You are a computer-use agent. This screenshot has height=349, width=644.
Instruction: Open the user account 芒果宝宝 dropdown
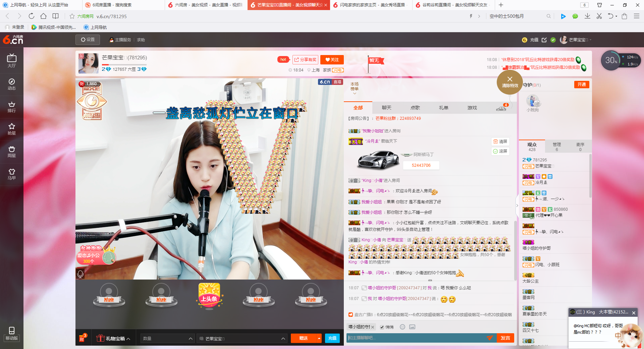click(576, 40)
